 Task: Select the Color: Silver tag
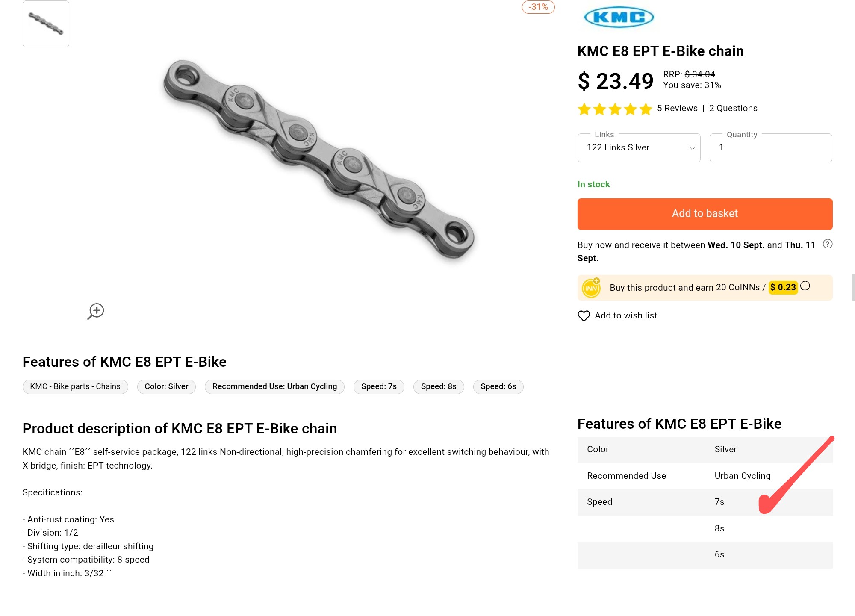[166, 386]
